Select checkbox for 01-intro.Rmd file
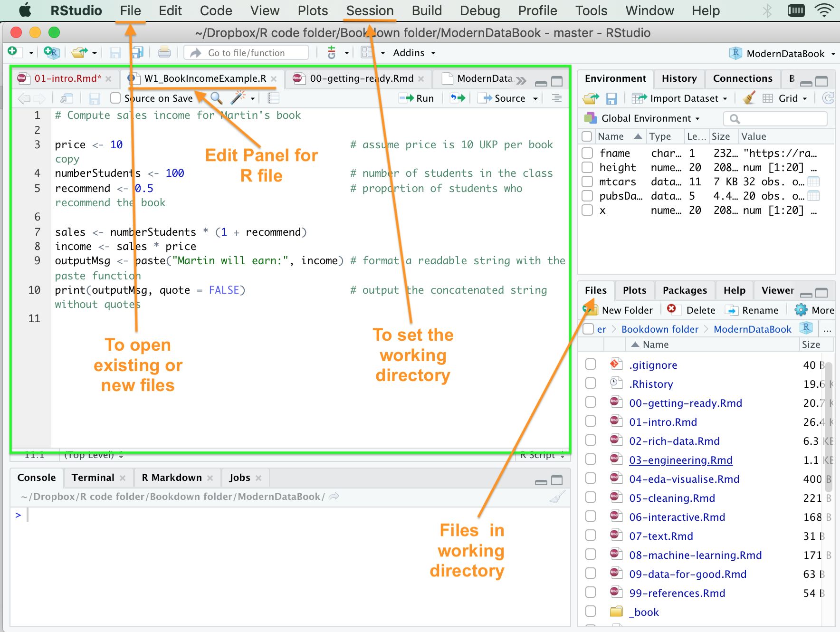 tap(591, 421)
